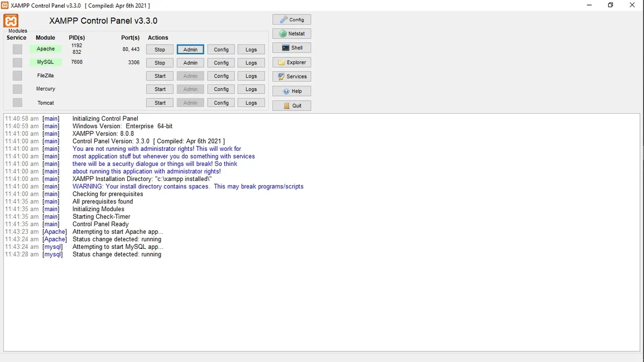Open Netstat with the globe icon

coord(292,34)
